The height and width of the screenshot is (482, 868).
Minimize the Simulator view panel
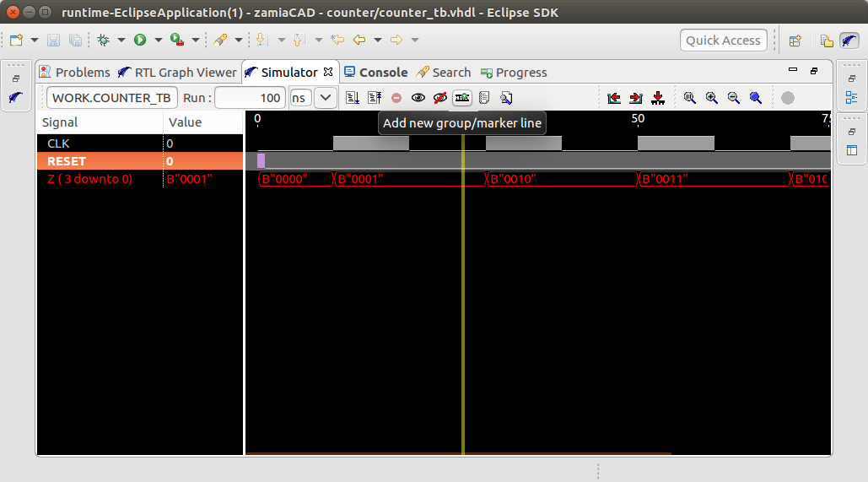tap(793, 70)
